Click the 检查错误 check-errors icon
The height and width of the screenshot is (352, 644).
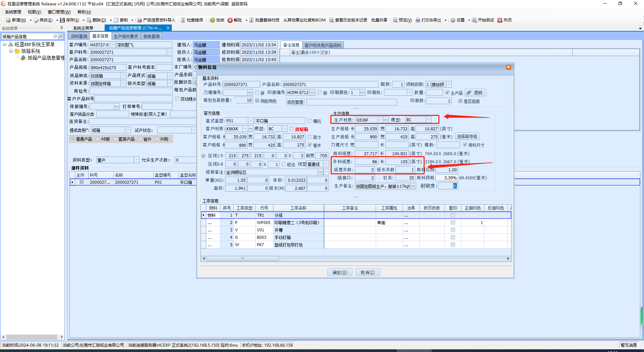pos(183,20)
